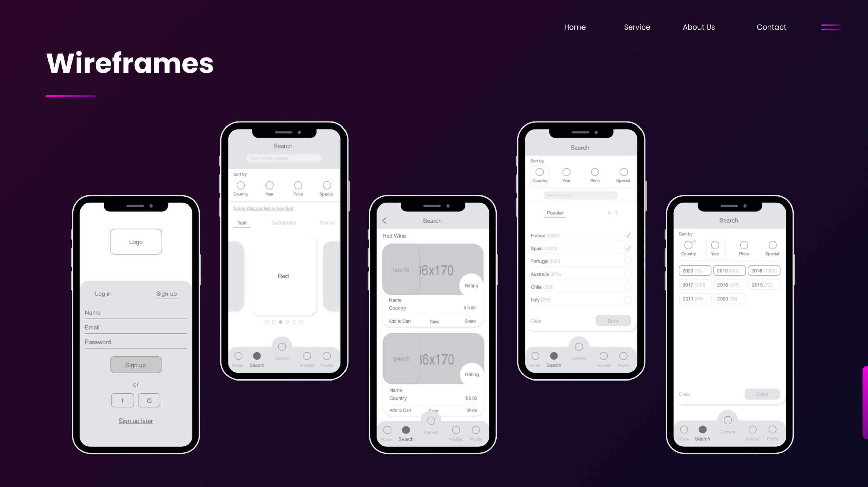Select the Profile icon in nav bar
868x487 pixels.
tap(327, 356)
